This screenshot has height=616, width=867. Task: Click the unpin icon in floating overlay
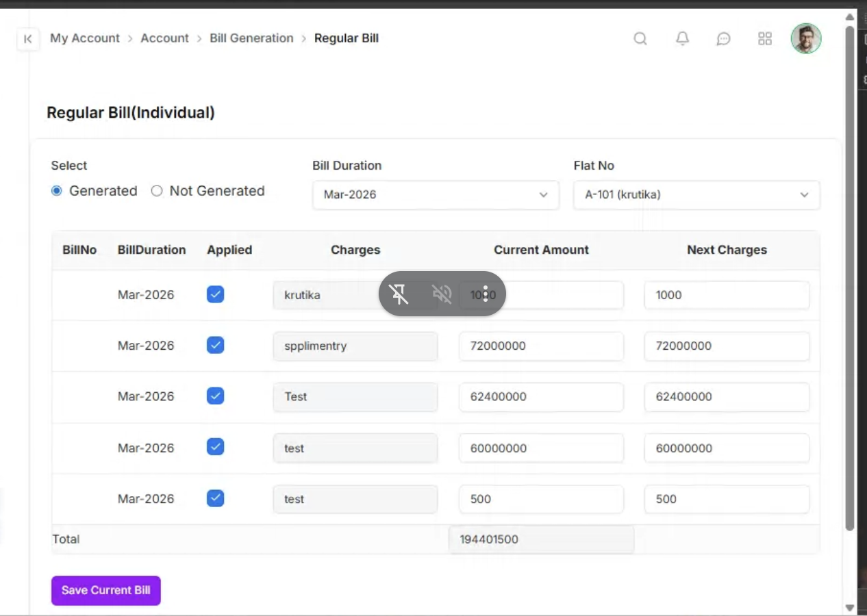[399, 294]
